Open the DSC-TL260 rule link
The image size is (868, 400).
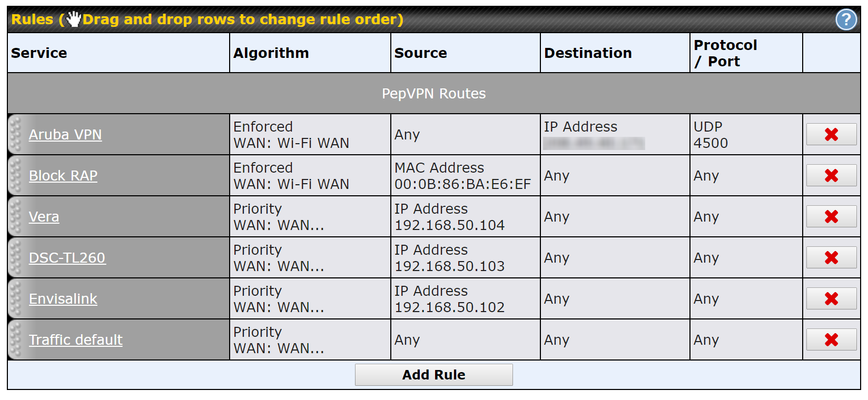pos(67,258)
